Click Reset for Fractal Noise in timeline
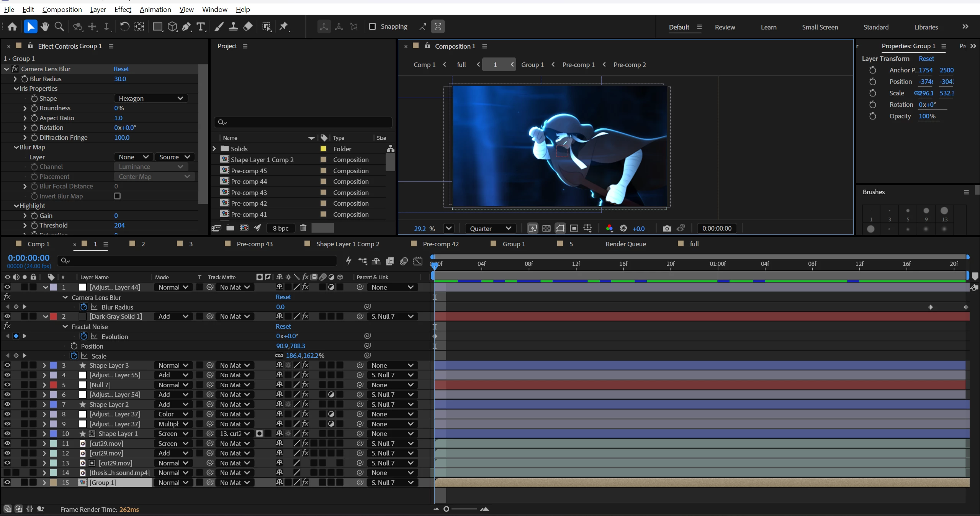Image resolution: width=980 pixels, height=516 pixels. click(x=283, y=326)
